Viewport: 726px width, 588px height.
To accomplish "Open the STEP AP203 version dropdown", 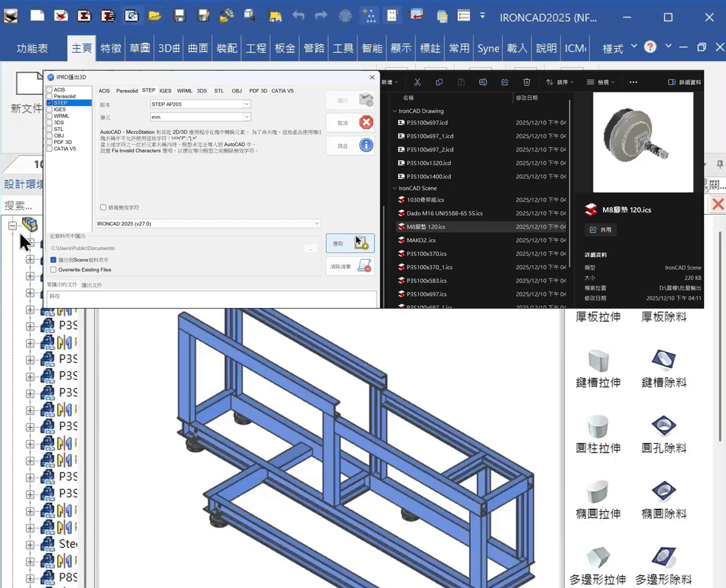I will coord(246,104).
